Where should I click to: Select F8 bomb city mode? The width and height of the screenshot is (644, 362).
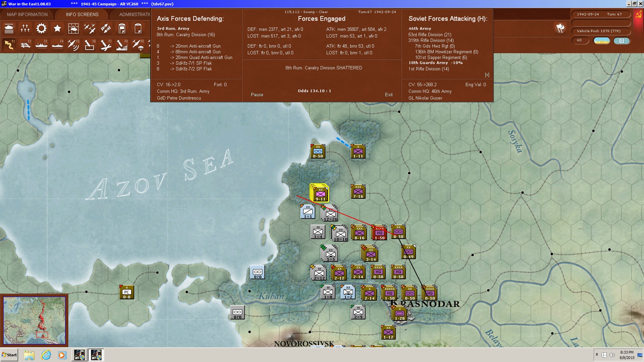(122, 45)
